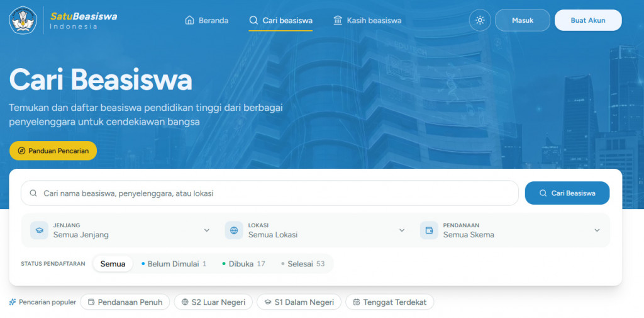Click the 'Semua Lokasi' value text
This screenshot has height=318, width=644.
click(x=273, y=235)
